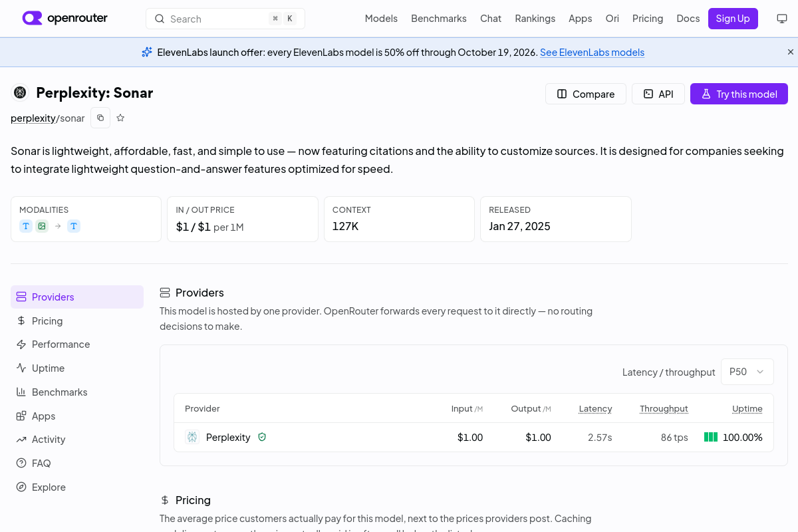Viewport: 798px width, 532px height.
Task: Dismiss the ElevenLabs offer banner
Action: (791, 52)
